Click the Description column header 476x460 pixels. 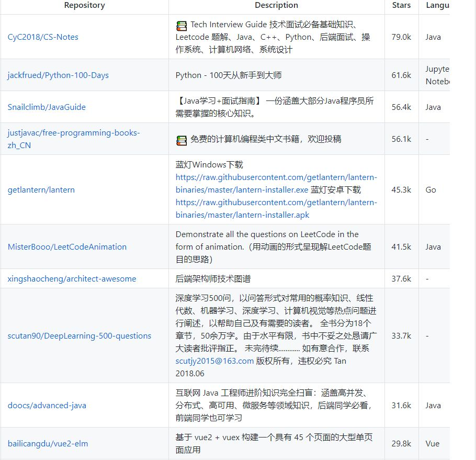click(276, 5)
